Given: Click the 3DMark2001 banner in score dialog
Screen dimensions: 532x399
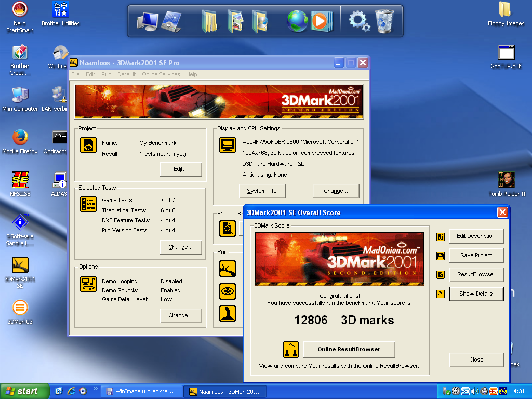Looking at the screenshot, I should click(339, 259).
